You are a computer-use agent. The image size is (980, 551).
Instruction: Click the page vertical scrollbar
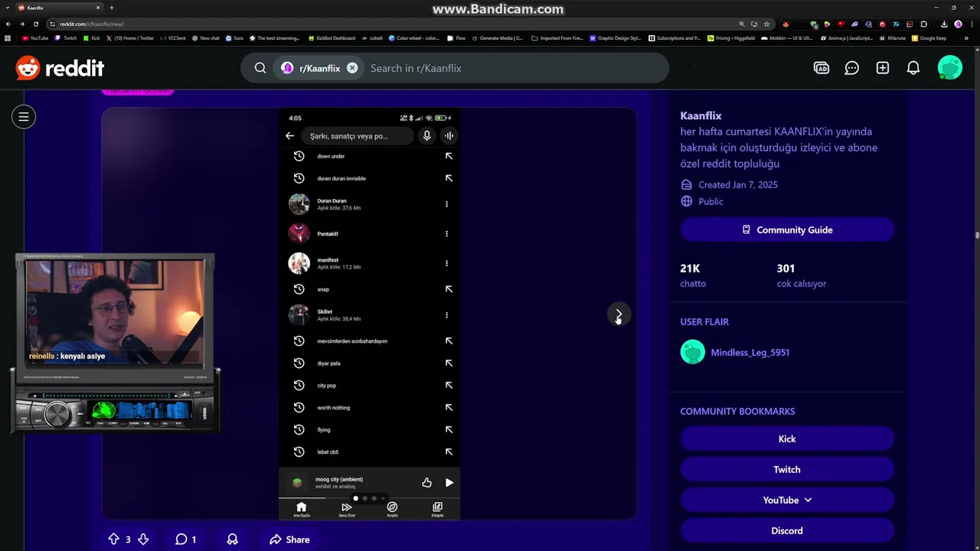976,235
